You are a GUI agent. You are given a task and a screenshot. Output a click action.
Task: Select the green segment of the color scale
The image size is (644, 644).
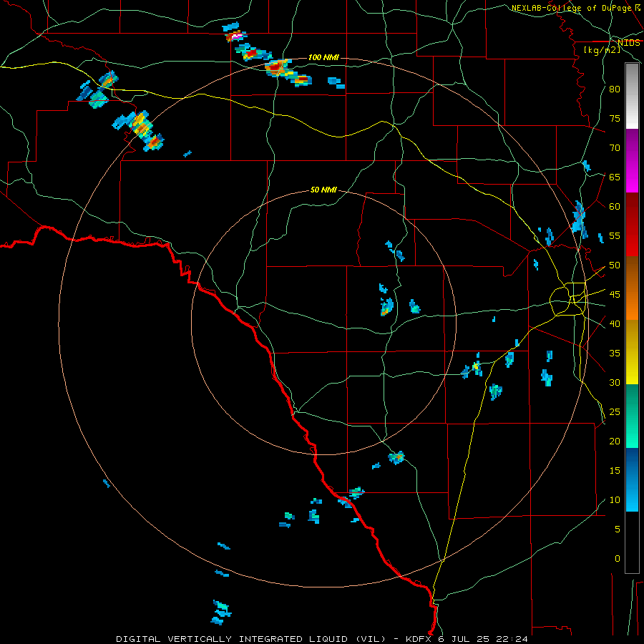(632, 416)
